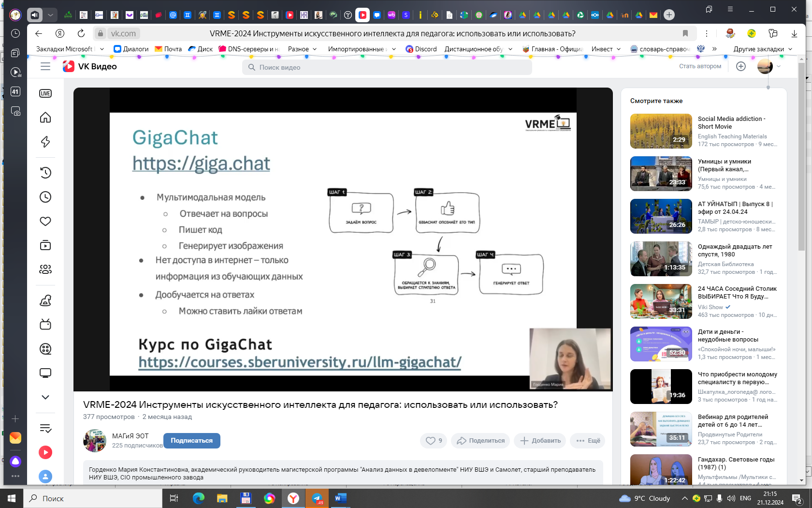This screenshot has width=812, height=508.
Task: Expand the Закладки Microsoft folder
Action: pyautogui.click(x=70, y=49)
